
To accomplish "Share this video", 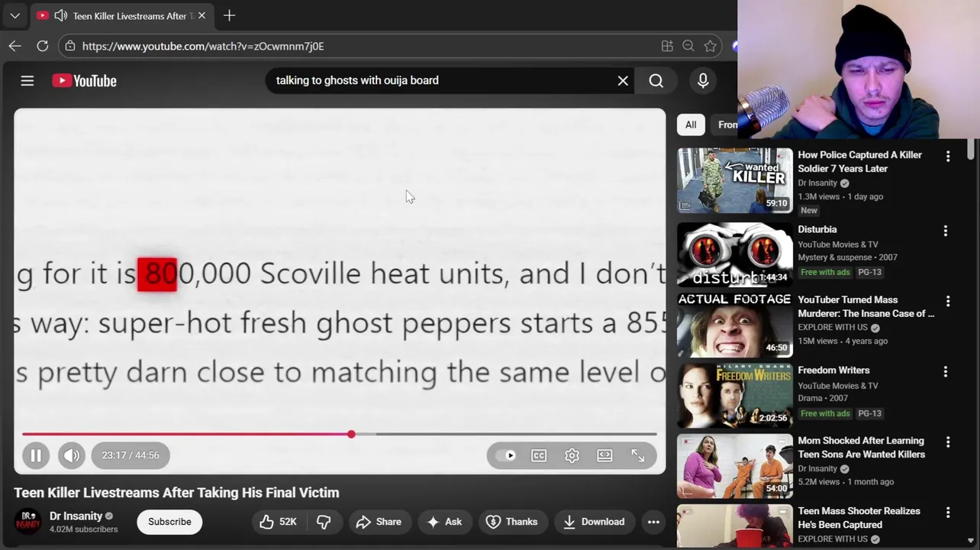I will tap(379, 522).
